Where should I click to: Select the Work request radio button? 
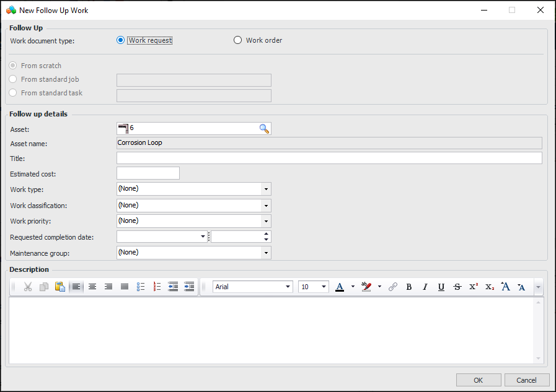(x=121, y=40)
